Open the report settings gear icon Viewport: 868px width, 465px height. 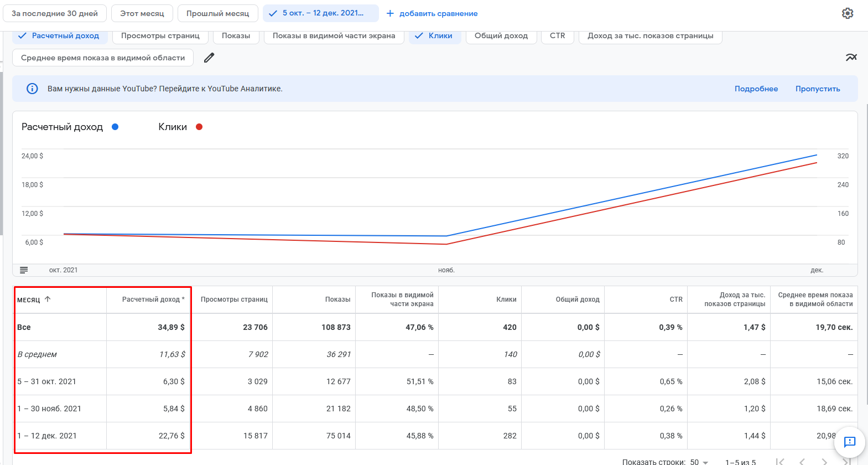(847, 13)
